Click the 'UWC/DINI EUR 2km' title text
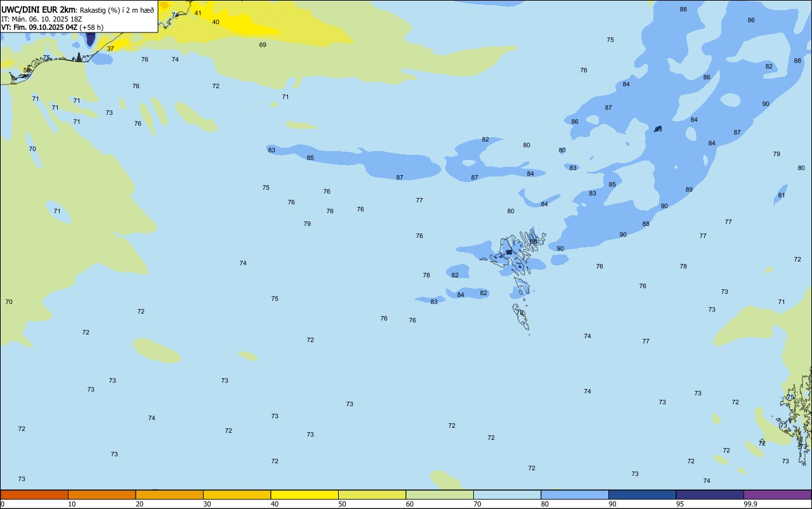812x509 pixels. pyautogui.click(x=39, y=10)
